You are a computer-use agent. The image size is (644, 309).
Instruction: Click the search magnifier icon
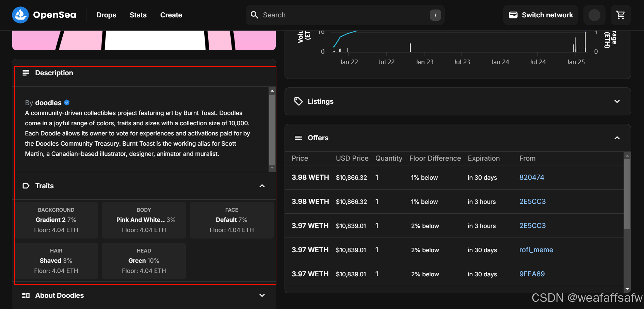[x=255, y=15]
